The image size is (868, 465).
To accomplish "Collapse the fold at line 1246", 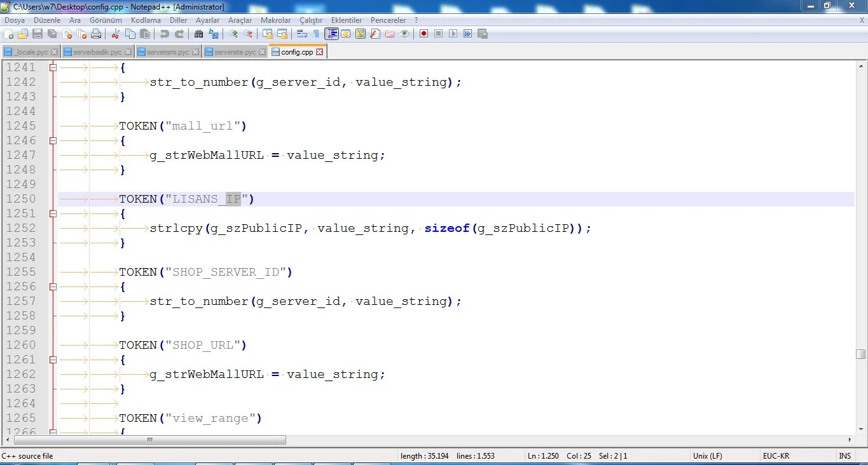I will (53, 140).
